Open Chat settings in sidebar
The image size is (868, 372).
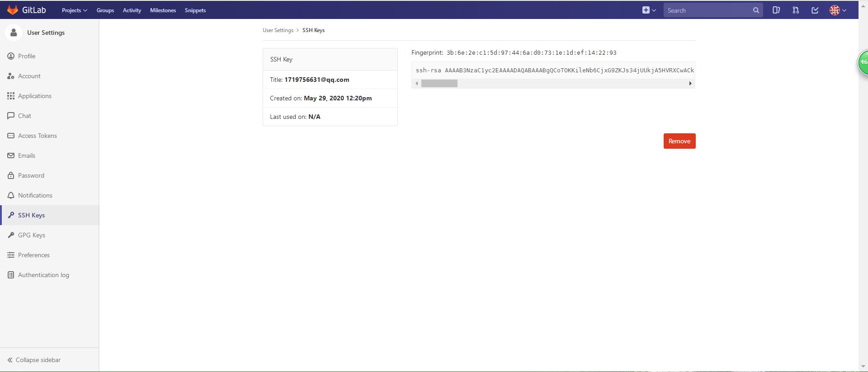tap(24, 116)
